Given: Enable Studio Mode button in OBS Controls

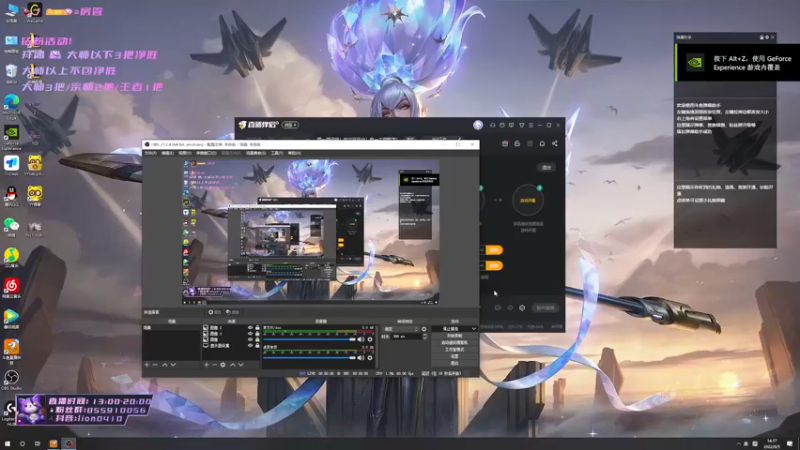Looking at the screenshot, I should 455,349.
